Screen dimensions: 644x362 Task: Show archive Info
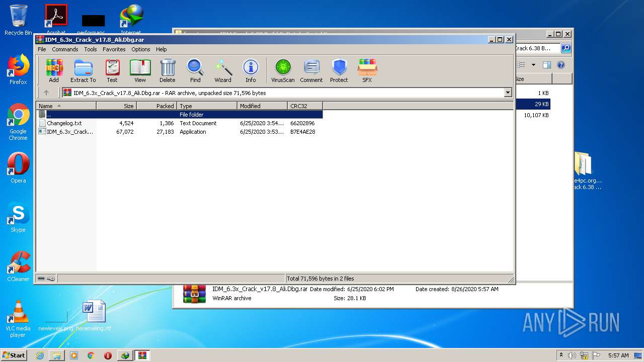251,70
